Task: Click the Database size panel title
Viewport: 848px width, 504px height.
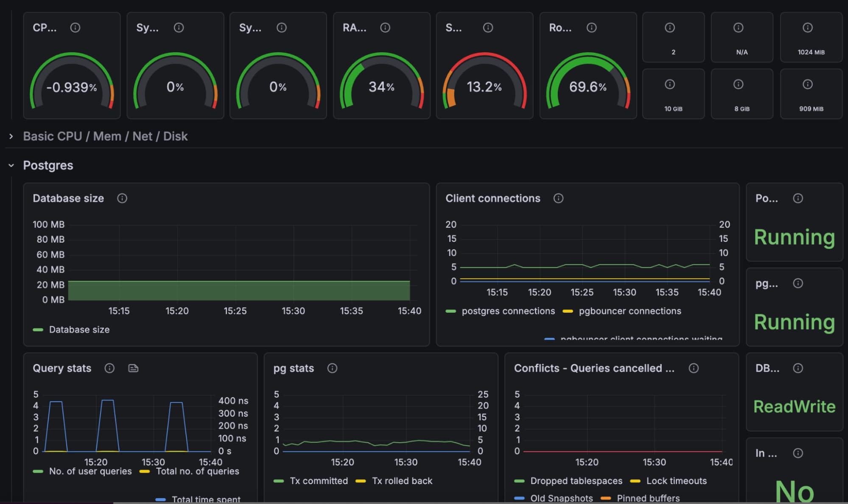Action: (68, 198)
